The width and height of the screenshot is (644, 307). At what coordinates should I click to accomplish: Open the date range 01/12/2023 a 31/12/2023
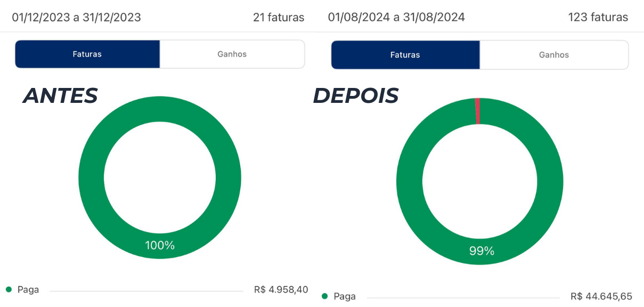[x=77, y=18]
